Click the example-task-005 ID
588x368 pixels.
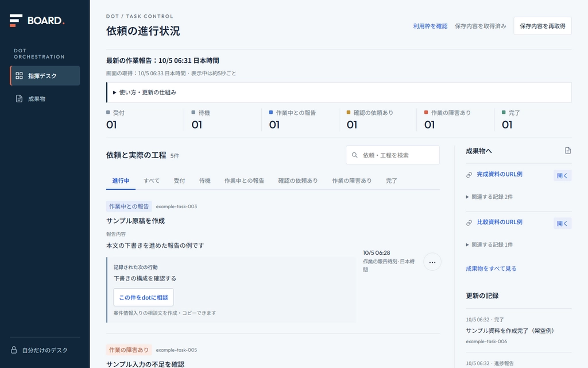pos(176,350)
